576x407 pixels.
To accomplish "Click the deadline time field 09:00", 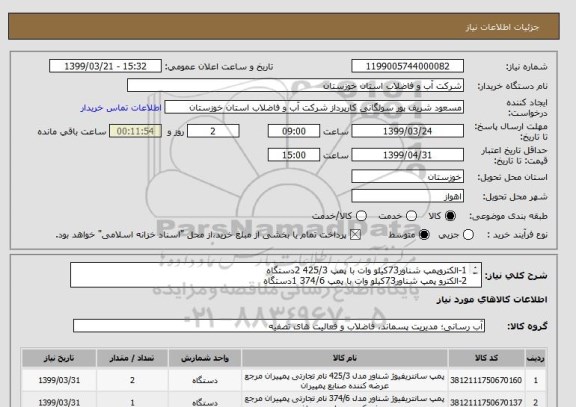I will 294,131.
